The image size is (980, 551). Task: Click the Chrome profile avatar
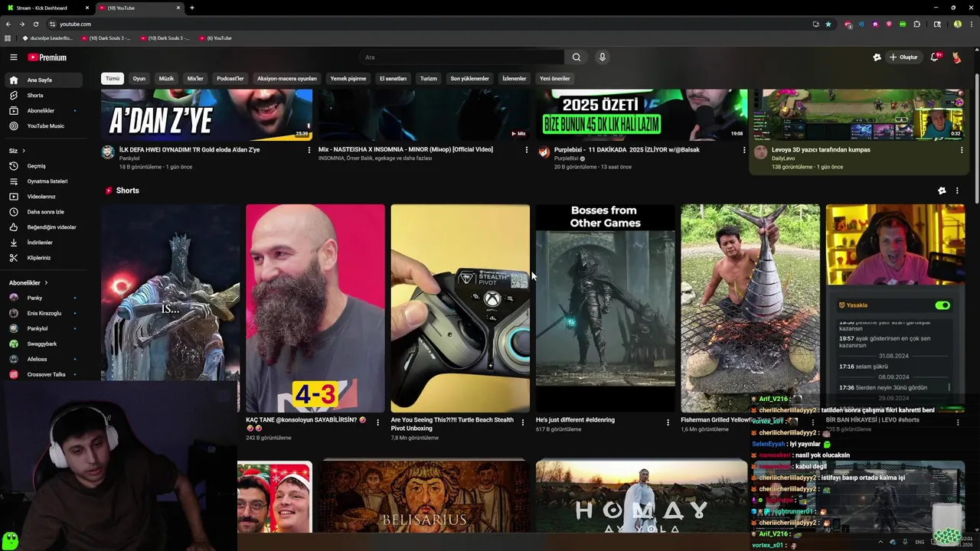957,24
